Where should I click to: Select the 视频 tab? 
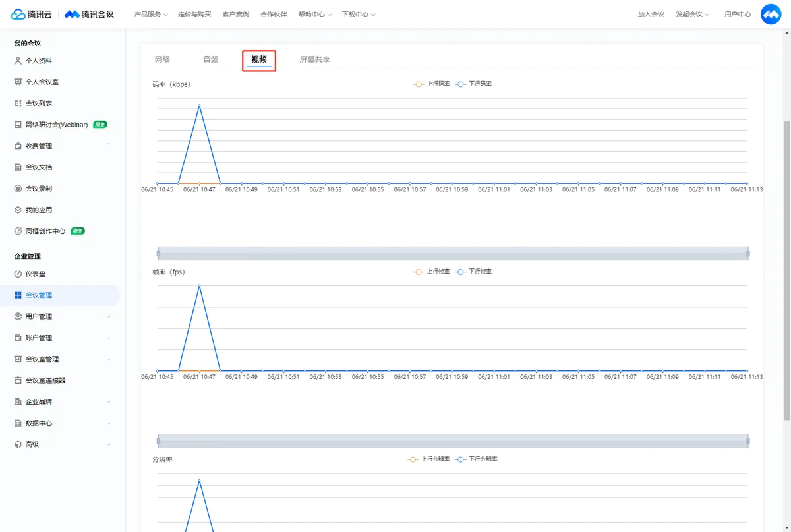[x=259, y=59]
